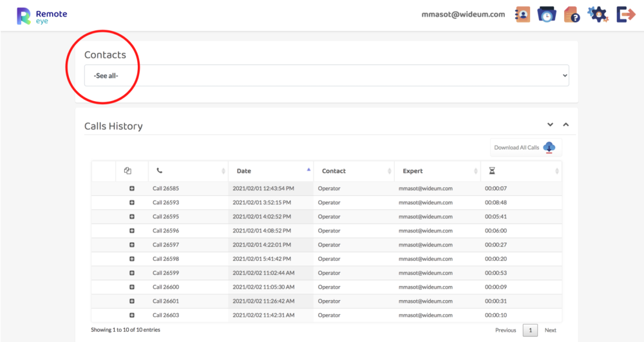
Task: Click duration 00:08:48
Action: pos(496,202)
